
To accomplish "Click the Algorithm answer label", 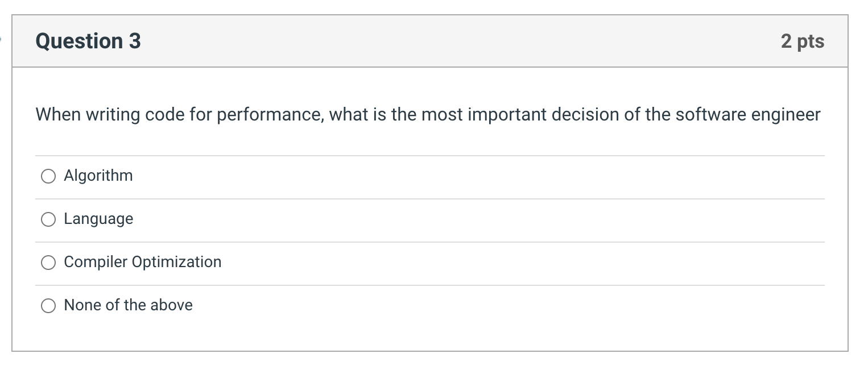I will point(98,176).
